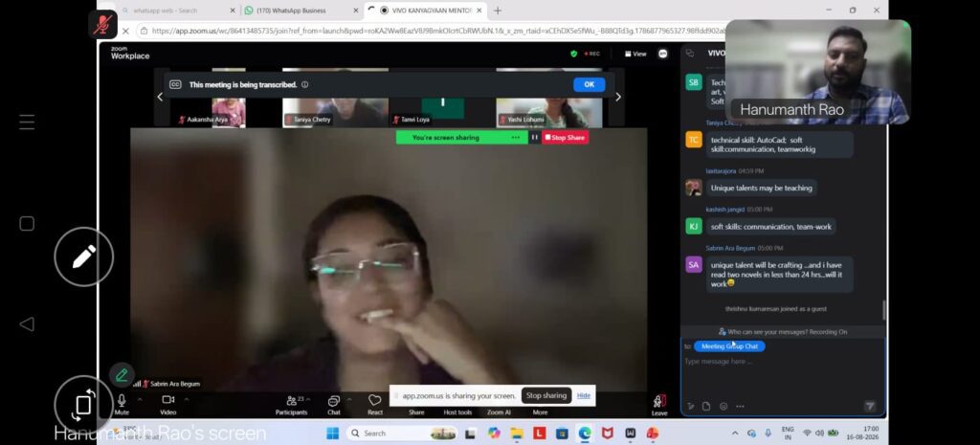Confirm OK on transcription notice
This screenshot has height=445, width=980.
point(589,84)
